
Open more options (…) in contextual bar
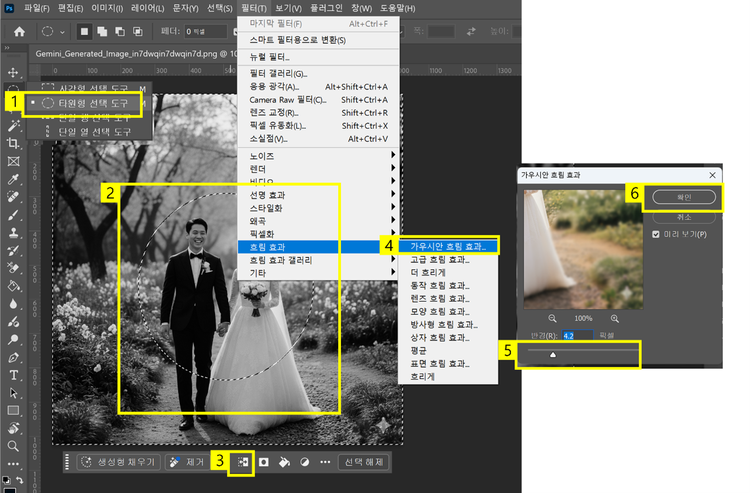click(x=325, y=462)
